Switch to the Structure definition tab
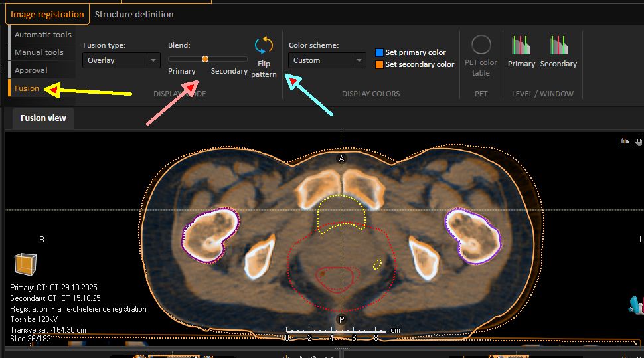Image resolution: width=644 pixels, height=358 pixels. pyautogui.click(x=133, y=14)
